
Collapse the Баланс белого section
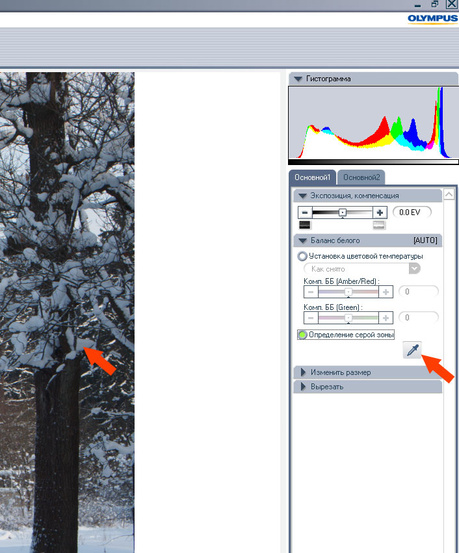click(302, 241)
